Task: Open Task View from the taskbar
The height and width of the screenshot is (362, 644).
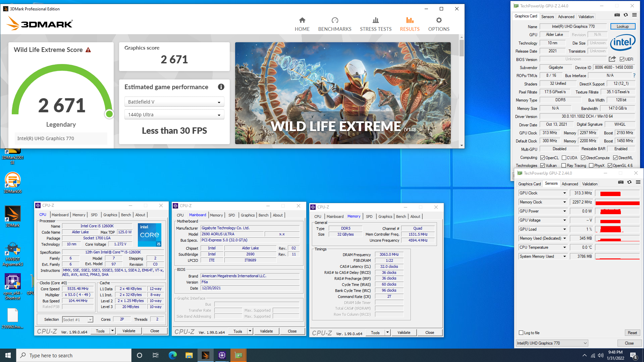Action: [155, 355]
